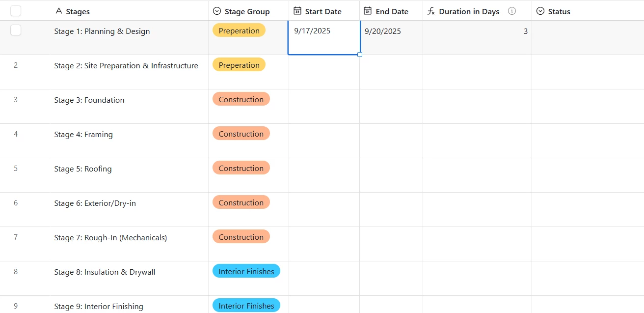Click the Stage Group single-select icon
The width and height of the screenshot is (644, 313).
pos(217,11)
